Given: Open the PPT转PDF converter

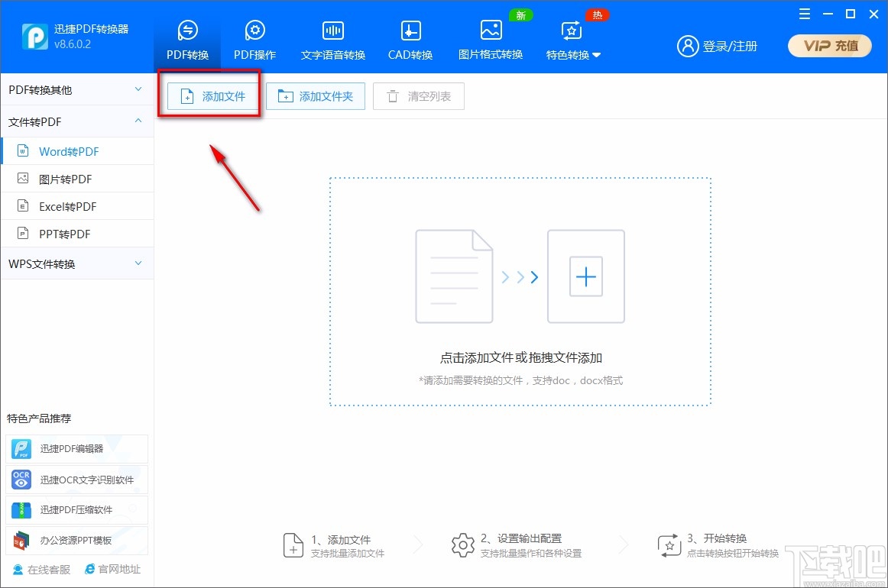Looking at the screenshot, I should click(65, 233).
